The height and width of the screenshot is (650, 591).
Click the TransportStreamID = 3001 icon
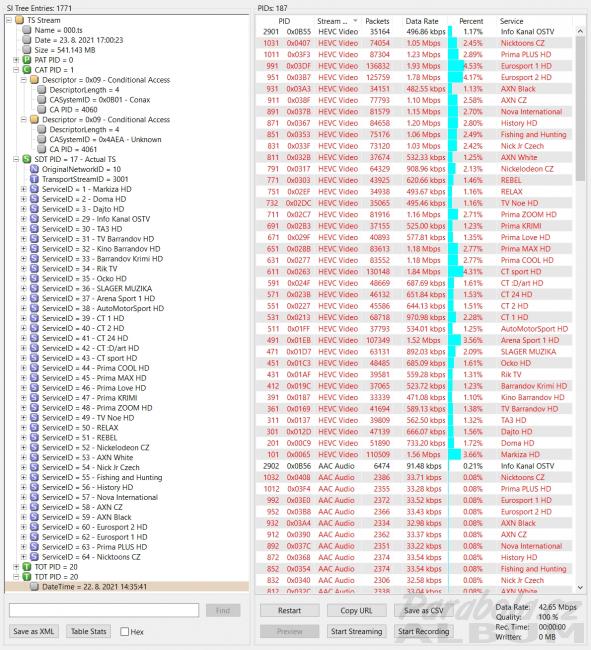[x=34, y=179]
